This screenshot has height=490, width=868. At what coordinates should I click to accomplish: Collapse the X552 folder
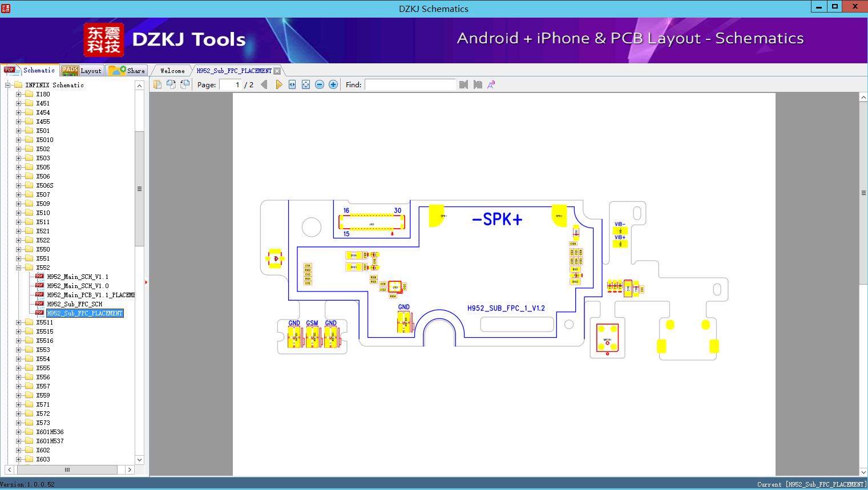point(19,268)
